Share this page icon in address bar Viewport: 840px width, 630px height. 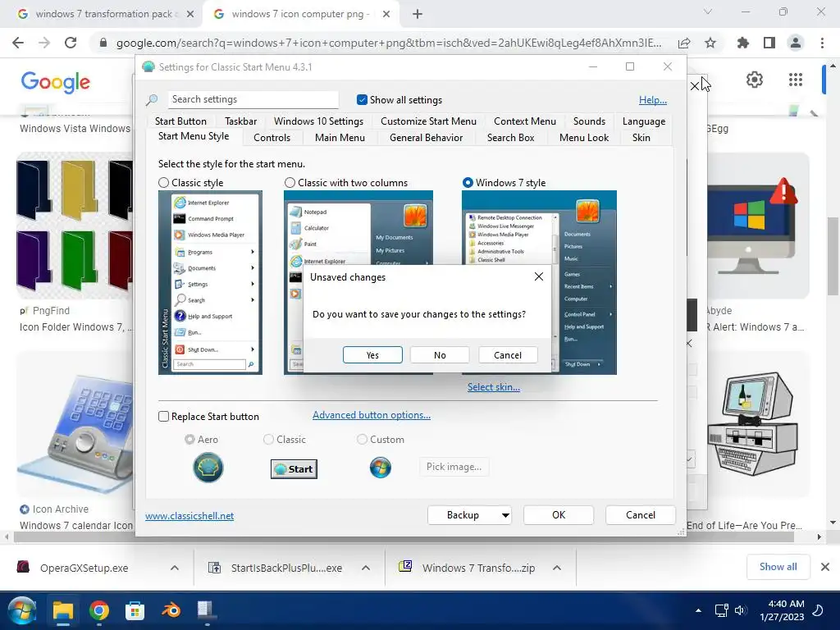[x=683, y=43]
